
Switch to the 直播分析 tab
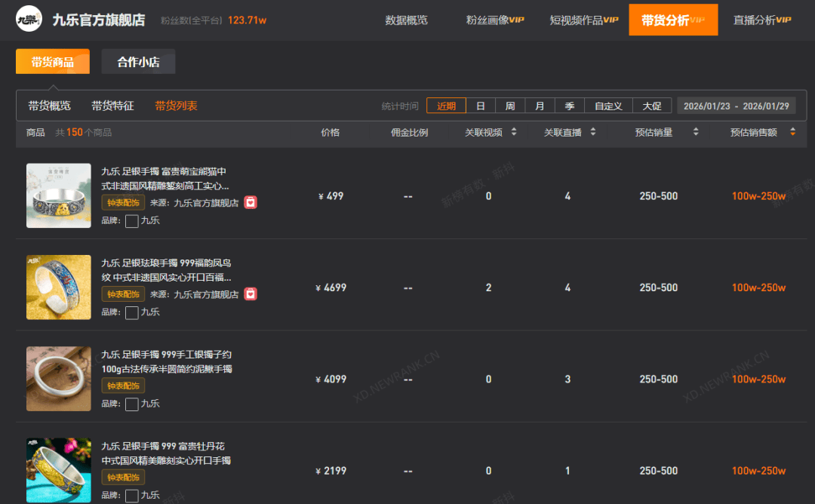(761, 20)
